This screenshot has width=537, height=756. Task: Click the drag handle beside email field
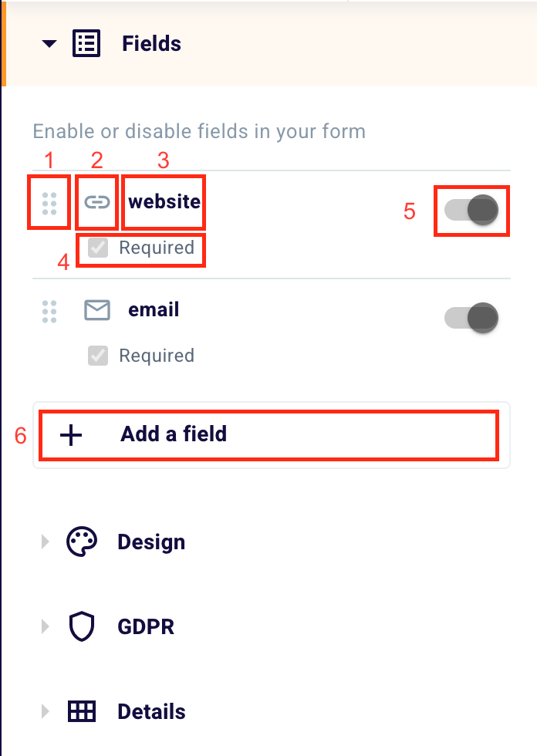[49, 310]
